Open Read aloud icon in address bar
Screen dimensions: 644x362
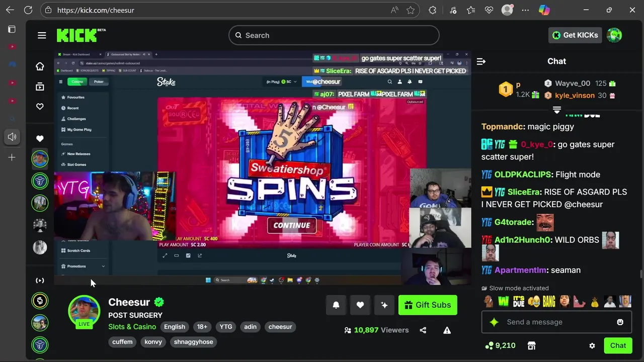pos(394,10)
